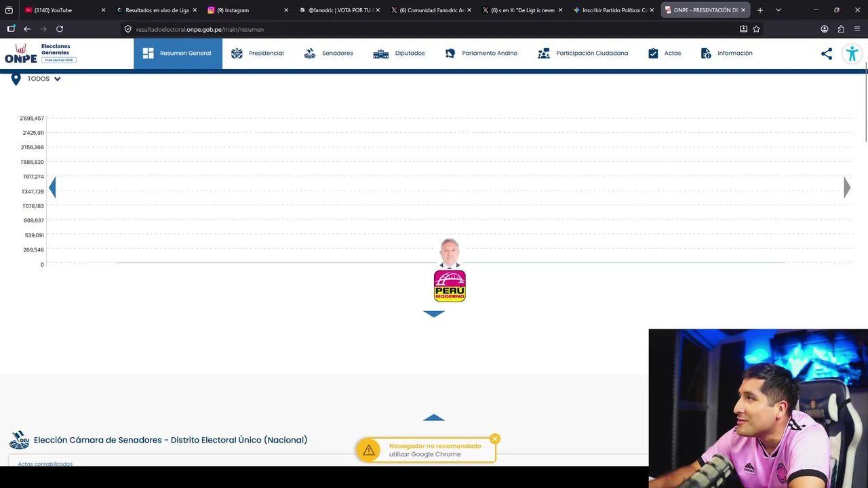The image size is (868, 488).
Task: Select the Resumen General tab
Action: tap(178, 54)
